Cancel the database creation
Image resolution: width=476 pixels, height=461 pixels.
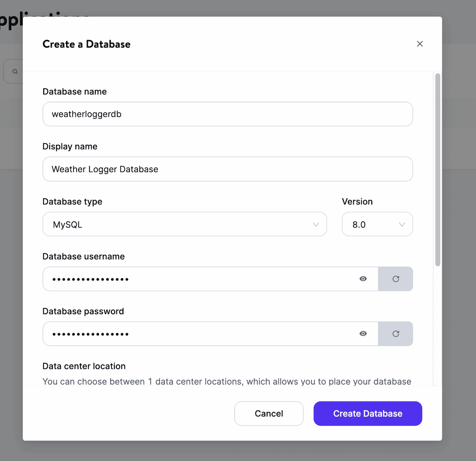(269, 413)
